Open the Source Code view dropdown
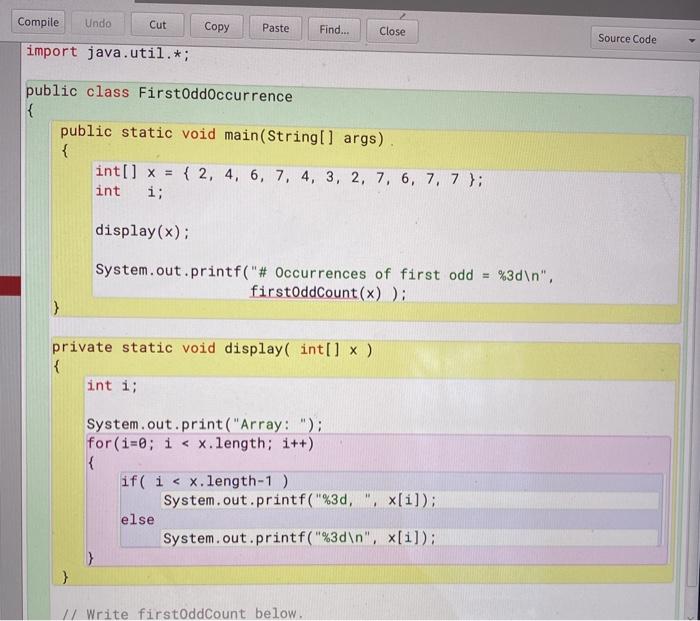The image size is (700, 621). pyautogui.click(x=645, y=39)
